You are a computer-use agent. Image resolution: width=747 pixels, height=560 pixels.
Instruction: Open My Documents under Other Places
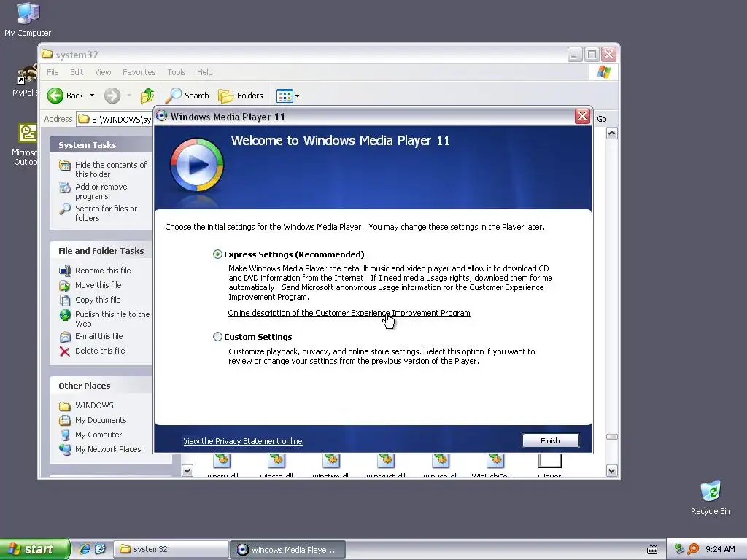[101, 420]
